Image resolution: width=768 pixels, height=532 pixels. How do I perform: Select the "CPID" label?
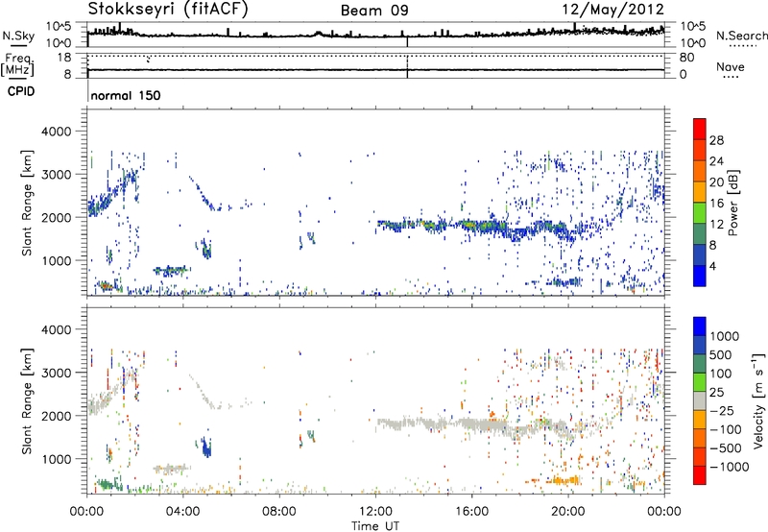coord(21,91)
